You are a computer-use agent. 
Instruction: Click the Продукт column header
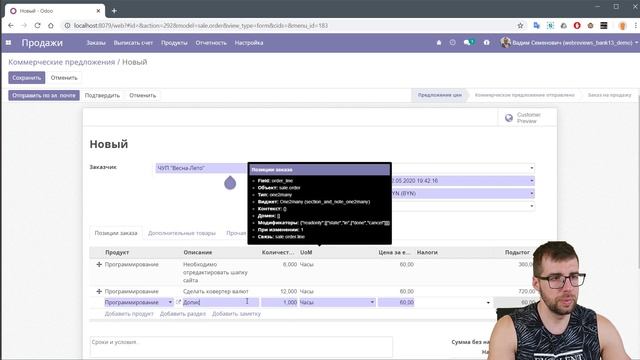(117, 252)
